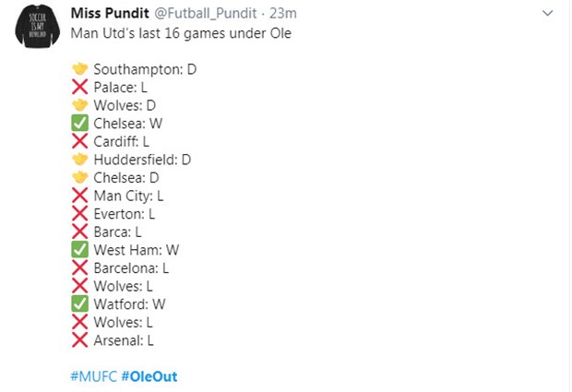Open the 23m tweet timestamp
This screenshot has width=572, height=392.
click(x=283, y=14)
